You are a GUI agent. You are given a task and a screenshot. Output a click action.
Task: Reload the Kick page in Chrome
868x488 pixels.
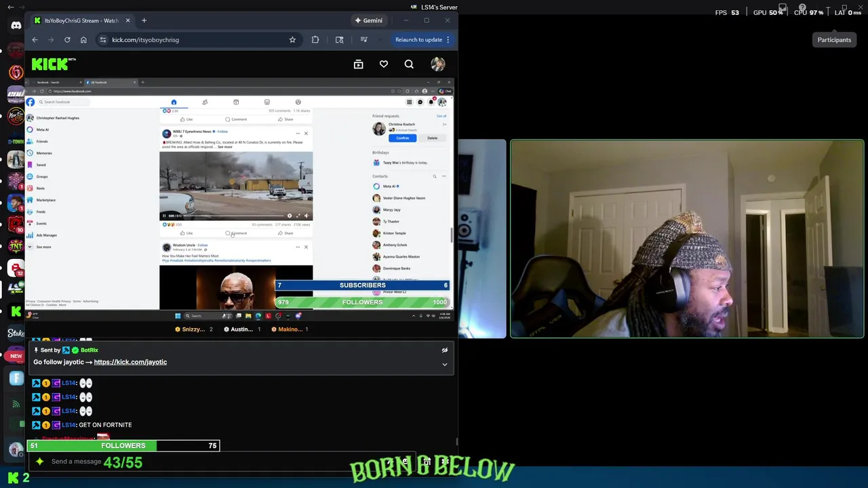click(x=67, y=39)
